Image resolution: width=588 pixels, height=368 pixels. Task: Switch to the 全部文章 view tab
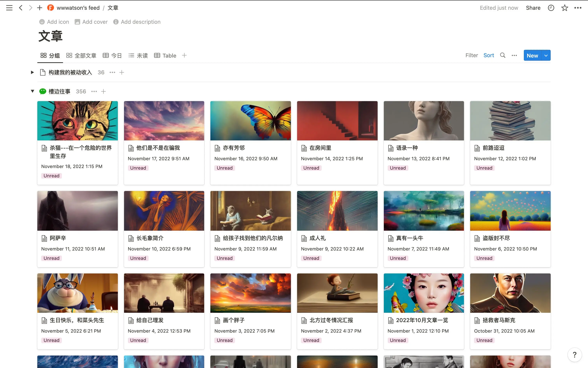pyautogui.click(x=81, y=55)
